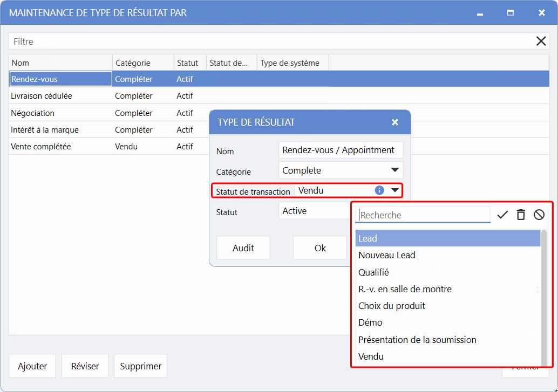
Task: Click the Ajouter button
Action: coord(32,366)
